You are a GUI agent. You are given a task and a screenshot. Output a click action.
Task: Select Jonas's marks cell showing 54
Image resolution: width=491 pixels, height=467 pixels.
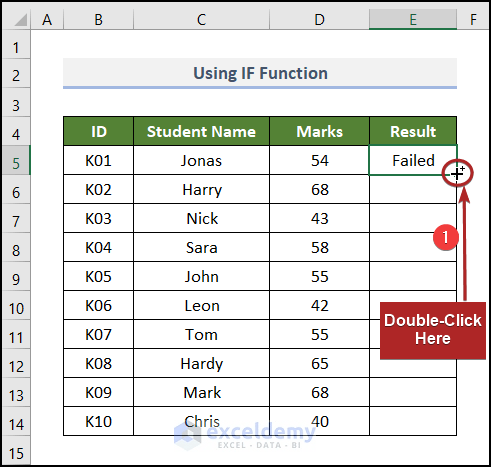[x=319, y=160]
